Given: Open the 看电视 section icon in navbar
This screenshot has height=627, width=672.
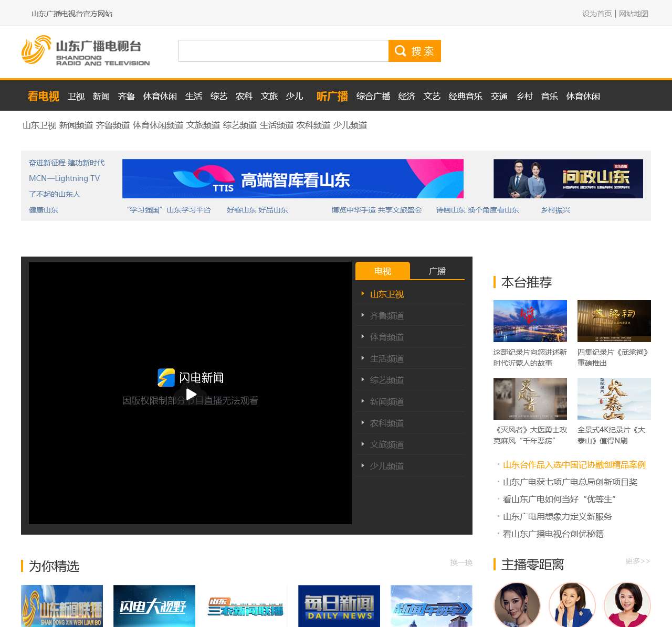Looking at the screenshot, I should pyautogui.click(x=44, y=96).
